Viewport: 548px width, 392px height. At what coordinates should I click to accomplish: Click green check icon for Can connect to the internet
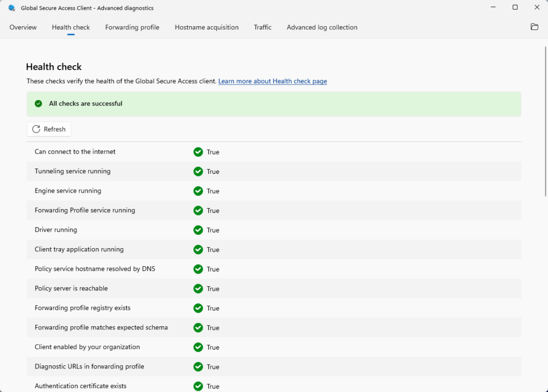tap(198, 152)
